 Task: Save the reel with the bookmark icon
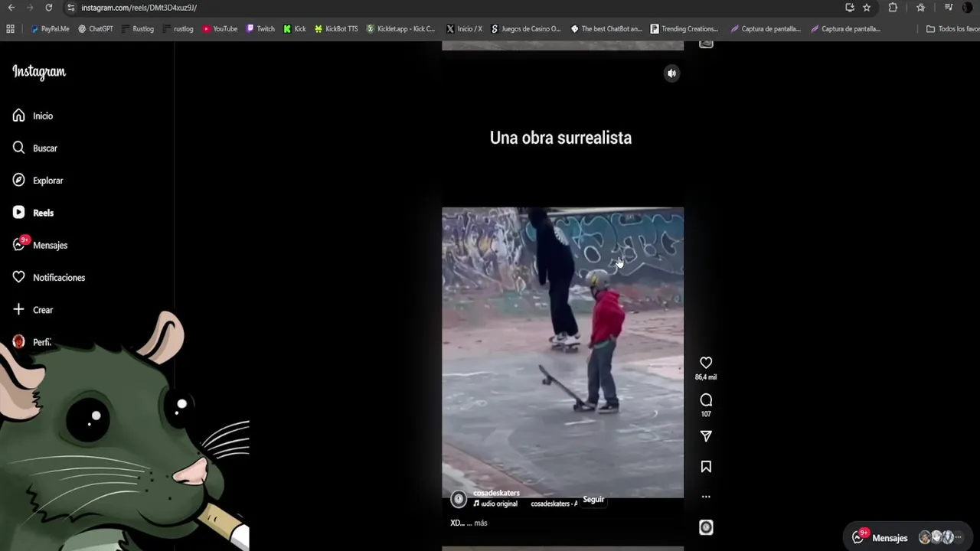coord(706,467)
